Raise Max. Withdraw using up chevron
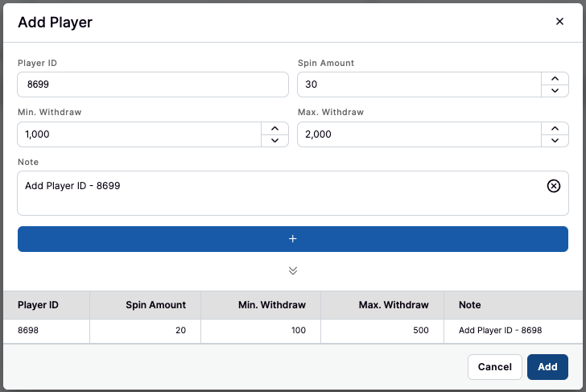This screenshot has height=392, width=586. coord(555,129)
